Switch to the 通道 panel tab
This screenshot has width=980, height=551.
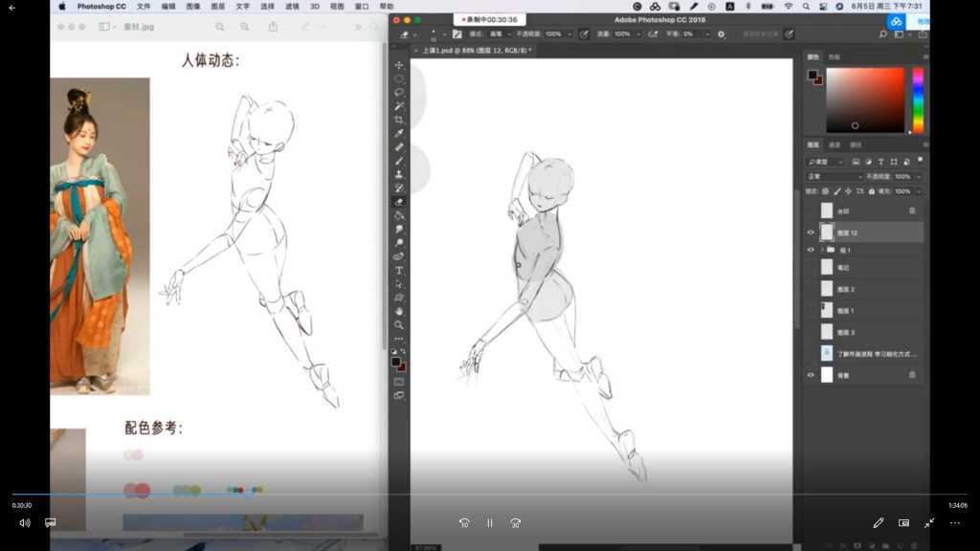click(835, 145)
